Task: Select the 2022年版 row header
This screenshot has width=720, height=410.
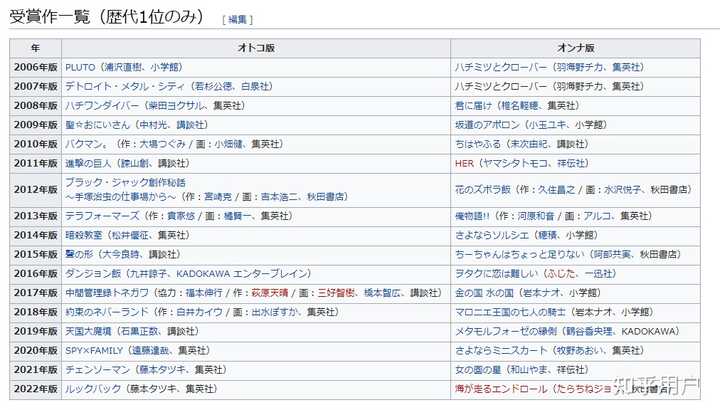Action: coord(35,389)
